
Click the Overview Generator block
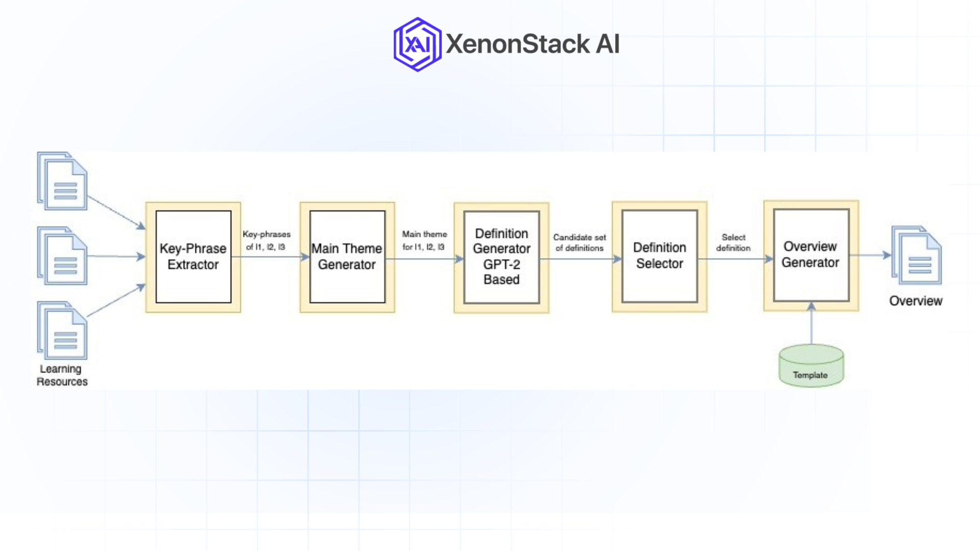tap(811, 254)
